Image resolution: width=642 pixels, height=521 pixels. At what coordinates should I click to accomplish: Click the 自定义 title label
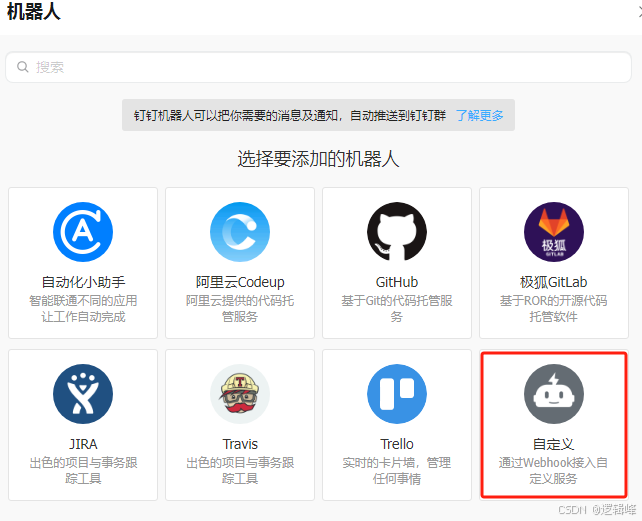pos(554,444)
